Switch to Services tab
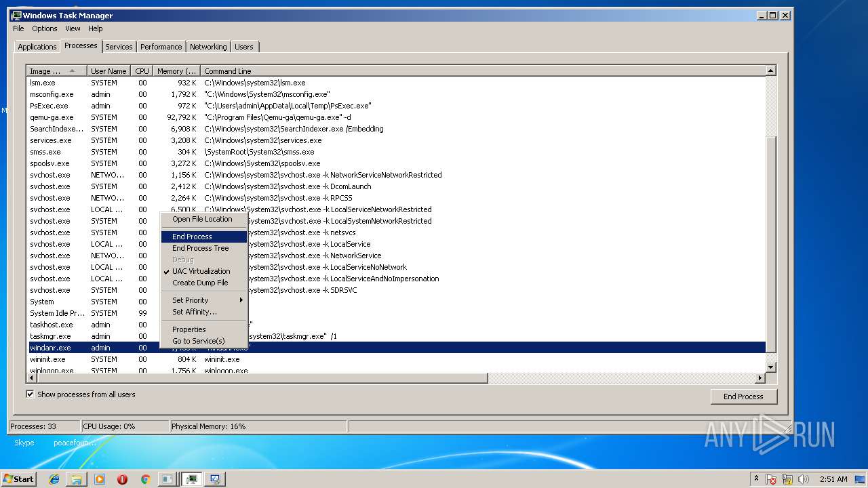Viewport: 868px width, 488px height. point(119,47)
